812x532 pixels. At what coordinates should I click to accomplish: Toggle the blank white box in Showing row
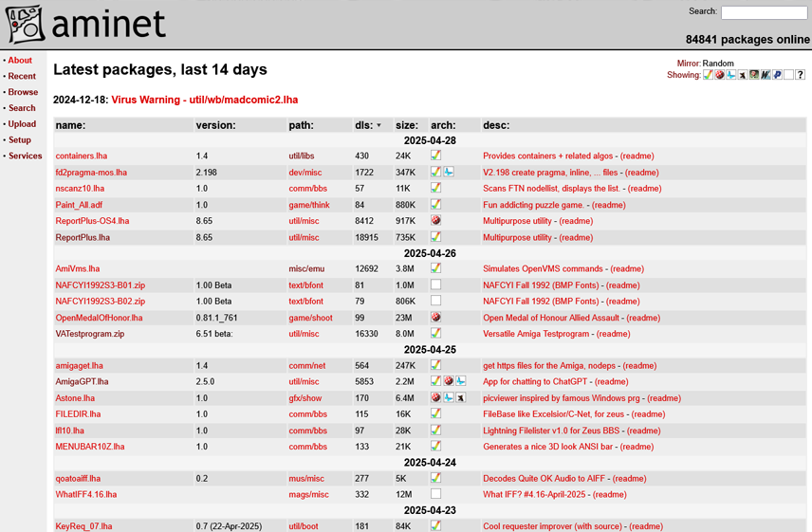pos(788,75)
